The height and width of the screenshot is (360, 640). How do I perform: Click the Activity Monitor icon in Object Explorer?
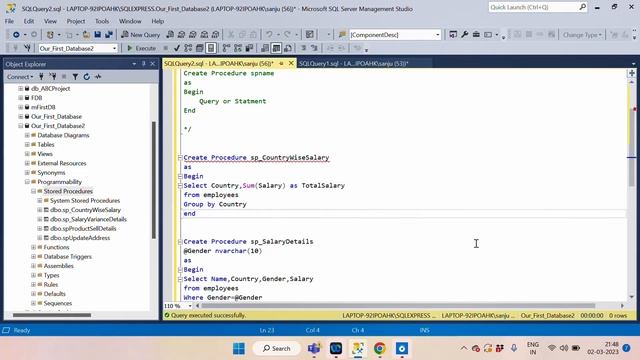98,76
